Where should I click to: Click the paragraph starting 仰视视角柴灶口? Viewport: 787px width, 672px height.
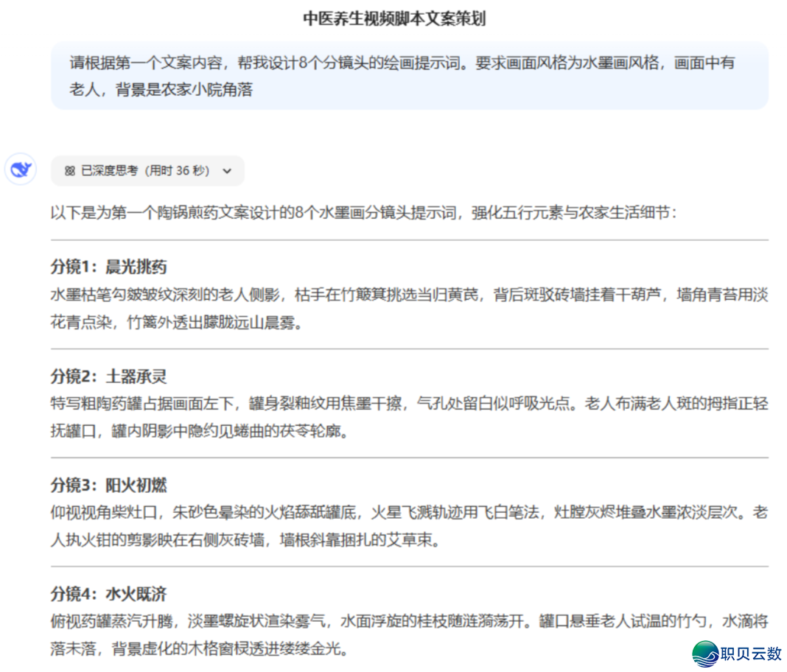point(410,526)
